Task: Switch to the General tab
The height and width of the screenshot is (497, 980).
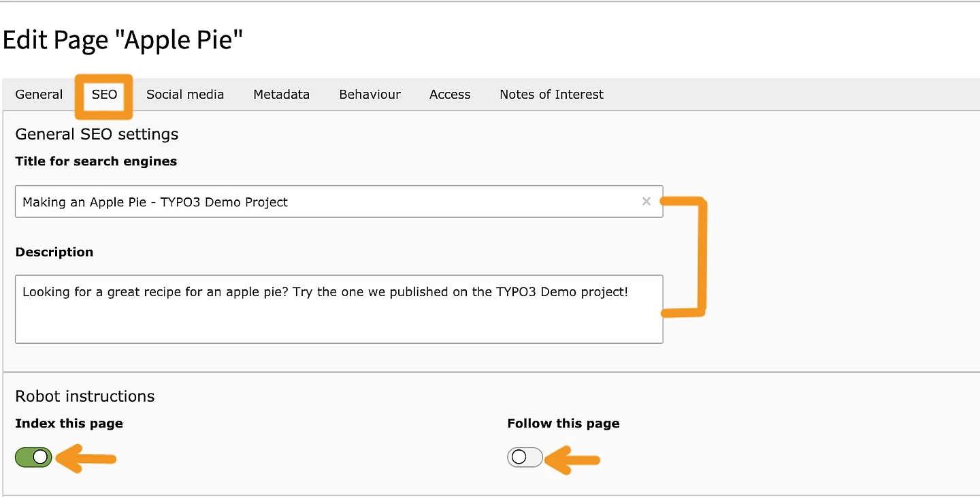Action: pyautogui.click(x=39, y=95)
